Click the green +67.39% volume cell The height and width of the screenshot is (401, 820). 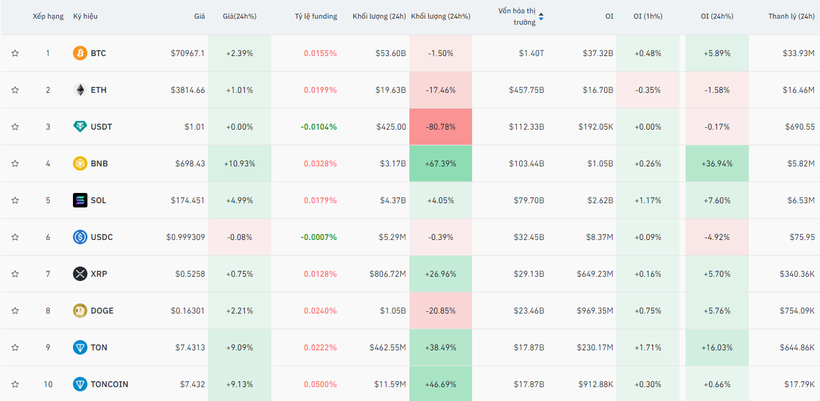coord(440,164)
